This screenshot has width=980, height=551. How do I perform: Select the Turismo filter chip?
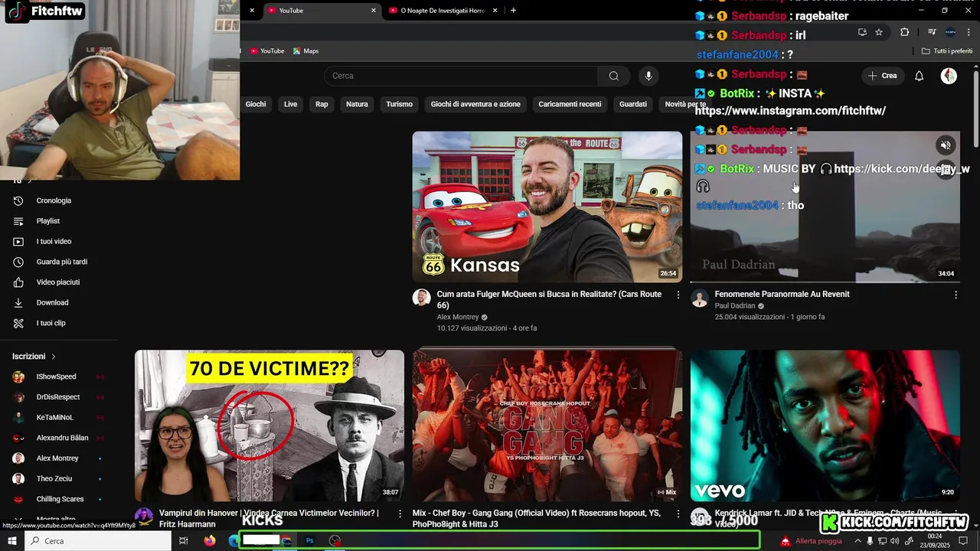[x=400, y=104]
